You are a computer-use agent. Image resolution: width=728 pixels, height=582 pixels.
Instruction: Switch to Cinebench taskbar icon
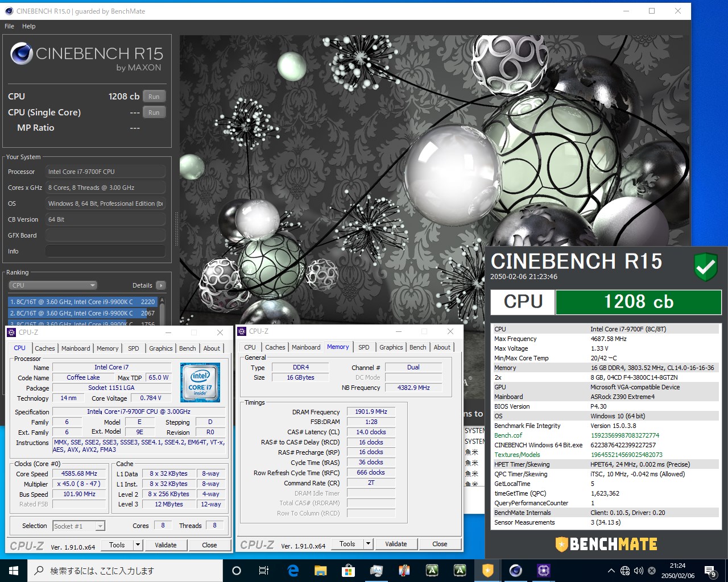516,571
